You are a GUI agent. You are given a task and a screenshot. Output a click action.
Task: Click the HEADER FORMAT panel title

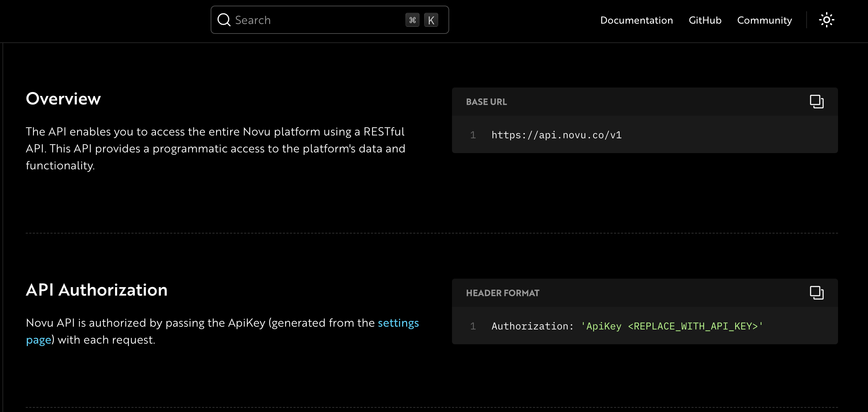[502, 293]
